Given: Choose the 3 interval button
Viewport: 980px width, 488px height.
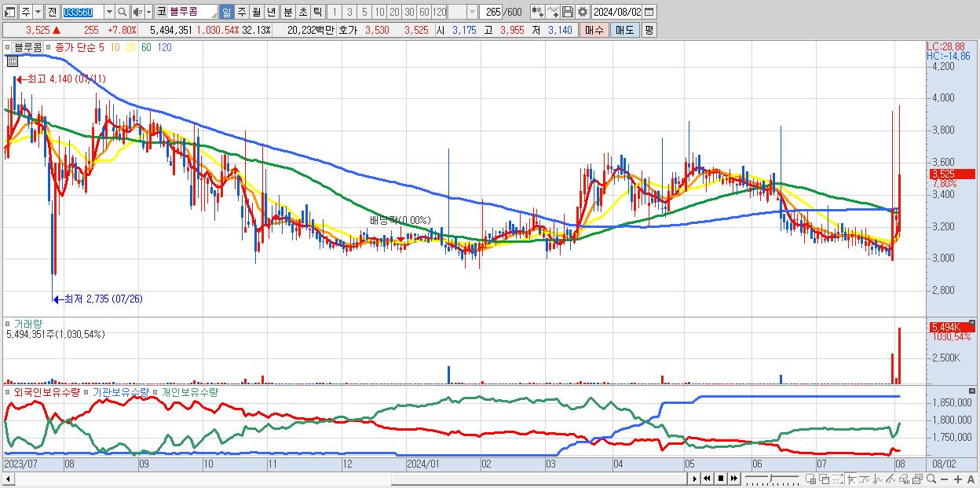Looking at the screenshot, I should point(349,12).
